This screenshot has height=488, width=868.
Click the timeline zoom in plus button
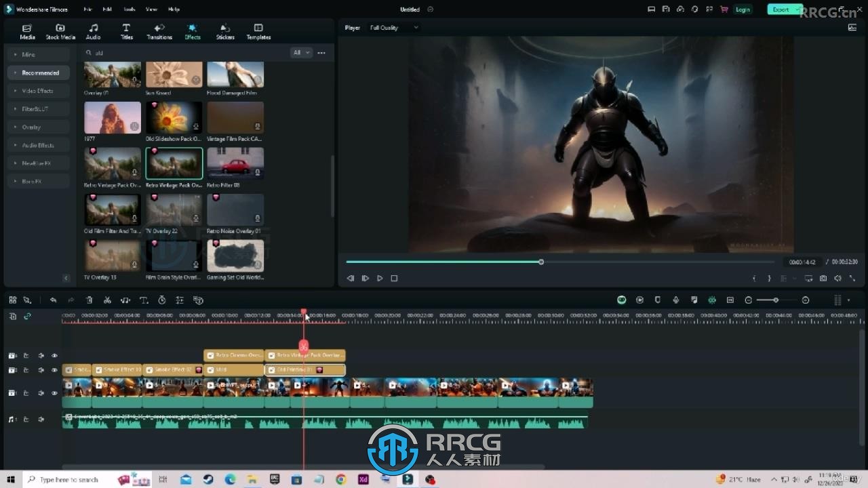[x=806, y=300]
